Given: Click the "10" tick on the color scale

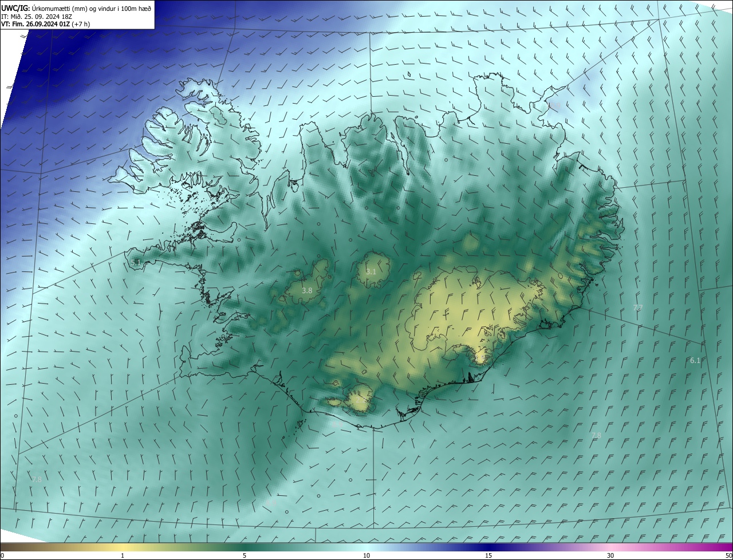Looking at the screenshot, I should click(366, 555).
